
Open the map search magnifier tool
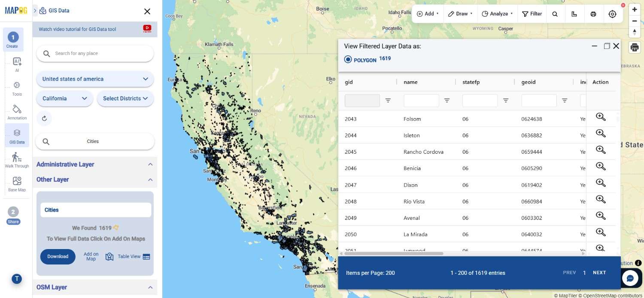[x=555, y=14]
